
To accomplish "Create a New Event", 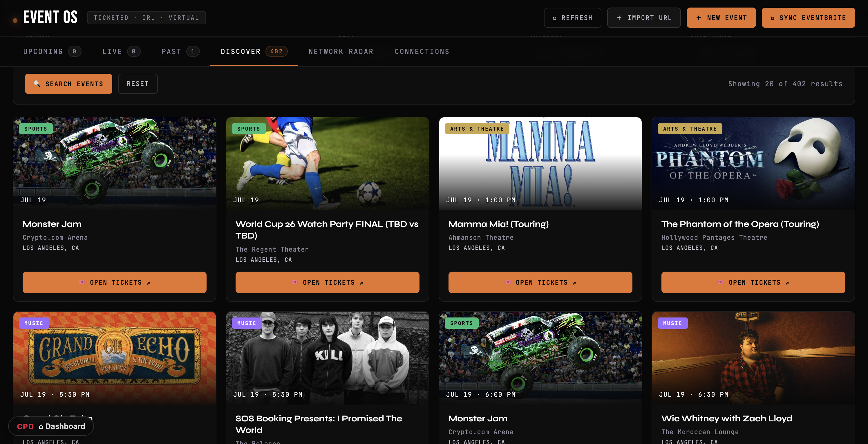I will [721, 18].
